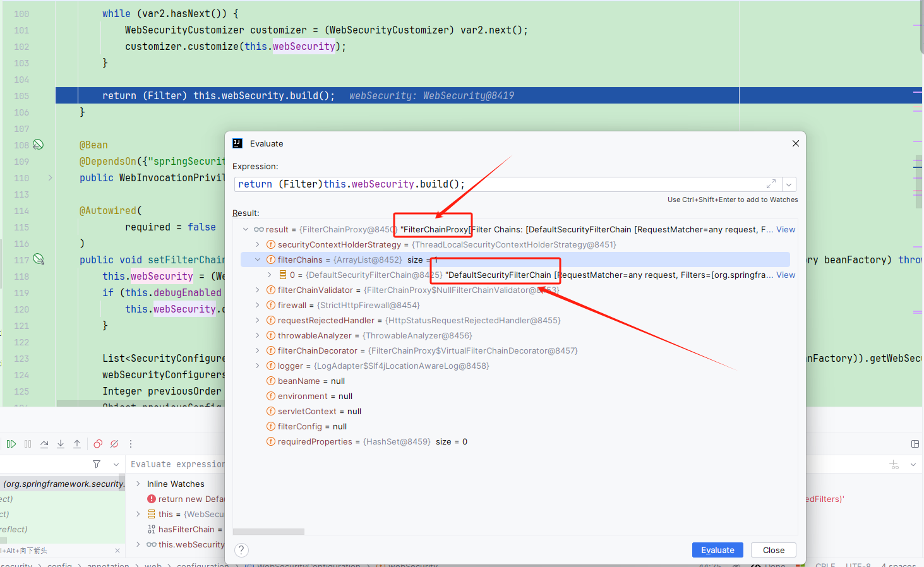This screenshot has width=924, height=567.
Task: Click the horizontal scrollbar in Result pane
Action: click(268, 532)
